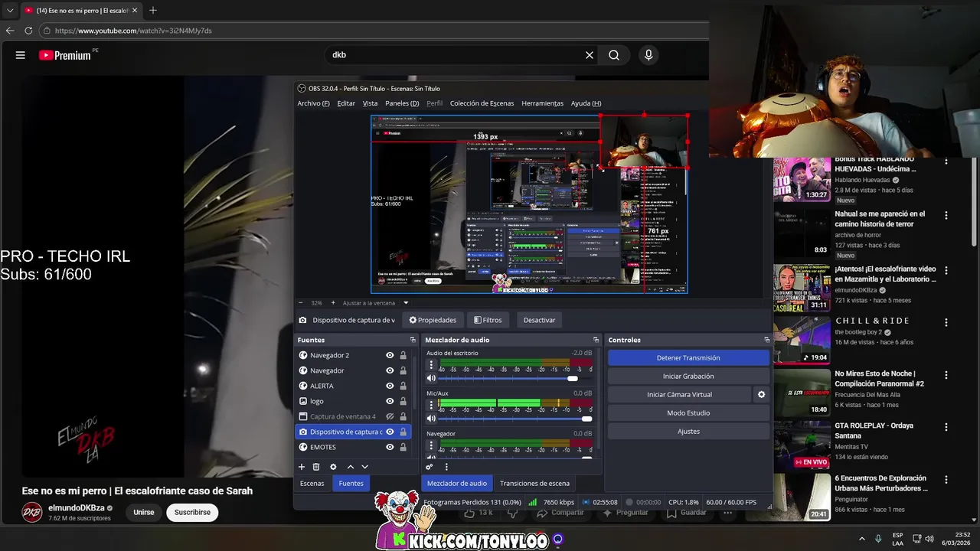Click the YouTube search magnifier button
This screenshot has height=551, width=980.
[614, 55]
